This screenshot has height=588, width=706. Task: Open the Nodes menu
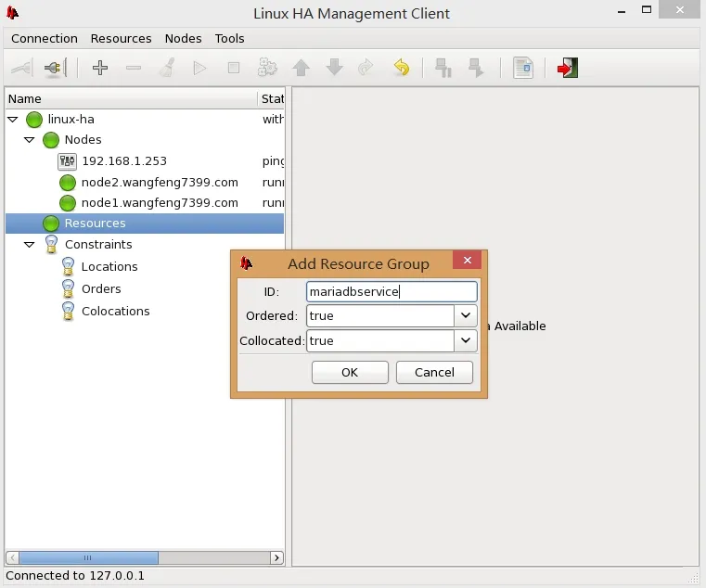coord(184,39)
